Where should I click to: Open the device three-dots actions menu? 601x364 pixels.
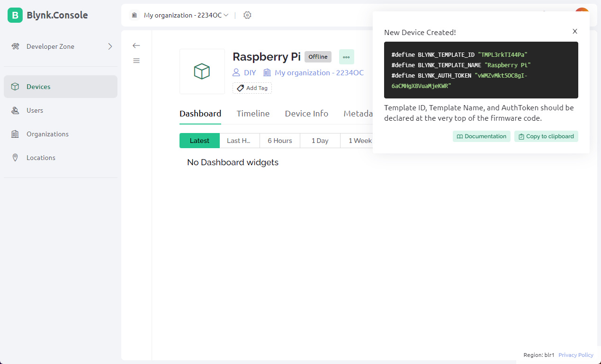[346, 57]
